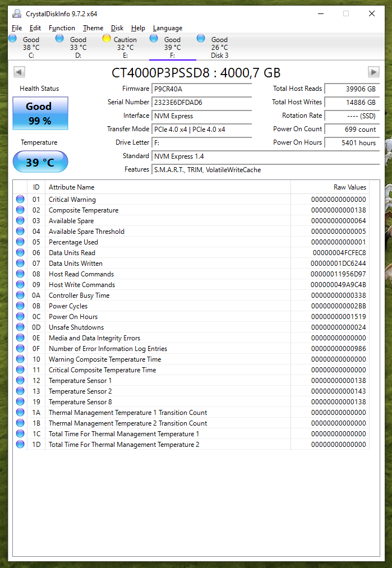
Task: Minimize the CrystalDiskInfo window
Action: (321, 14)
